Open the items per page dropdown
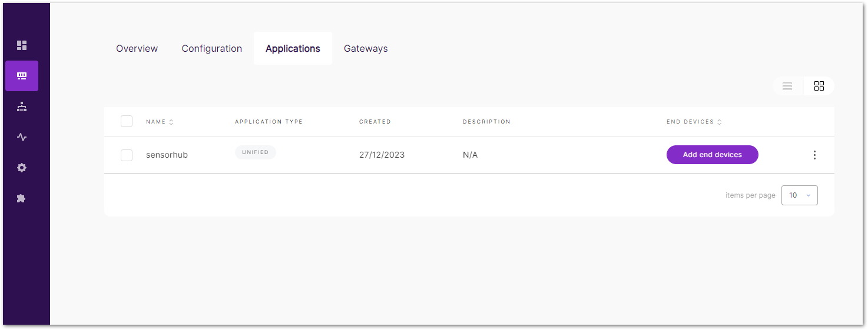Viewport: 868px width, 330px height. pos(800,195)
